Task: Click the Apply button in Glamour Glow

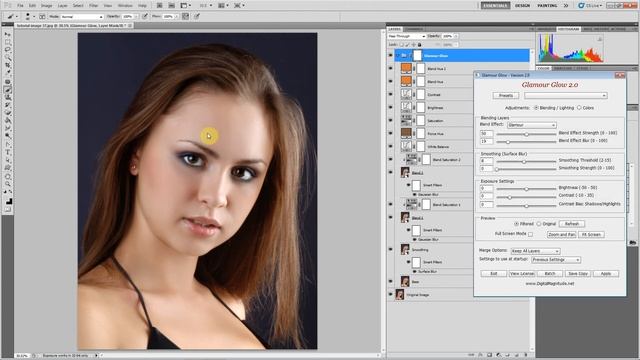Action: coord(606,273)
